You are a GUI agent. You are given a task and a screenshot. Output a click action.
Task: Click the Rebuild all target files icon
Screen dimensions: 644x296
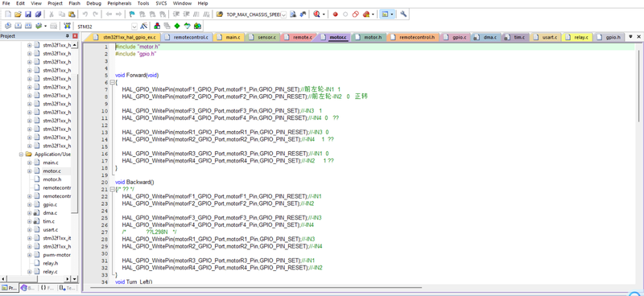tap(28, 26)
